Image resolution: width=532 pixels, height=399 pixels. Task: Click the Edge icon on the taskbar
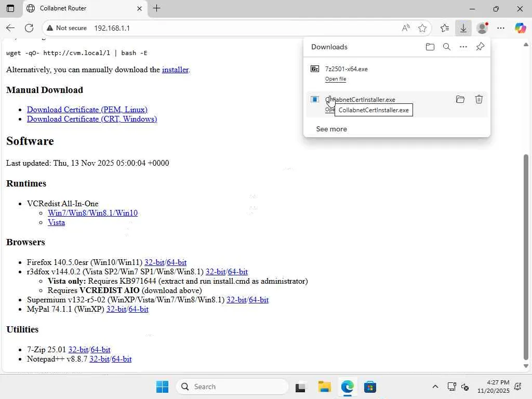[347, 387]
